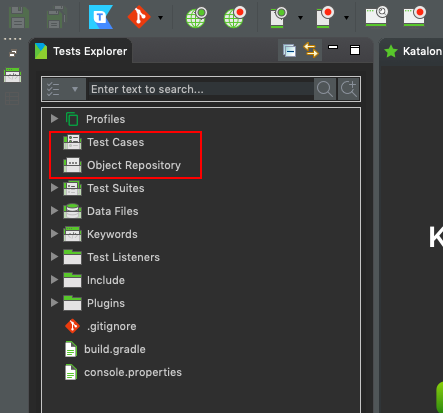Select the Include folder
Screen dimensions: 443x413
[x=106, y=280]
